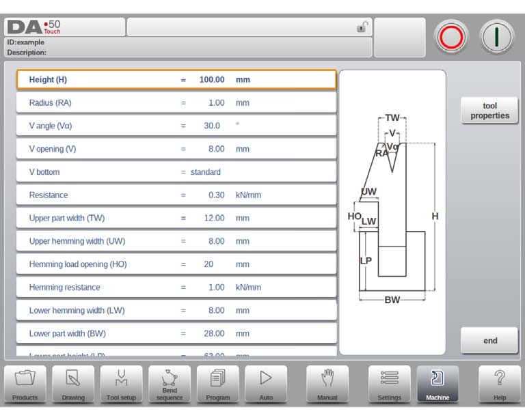Click the green start button
Viewport: 525px width, 420px height.
496,37
